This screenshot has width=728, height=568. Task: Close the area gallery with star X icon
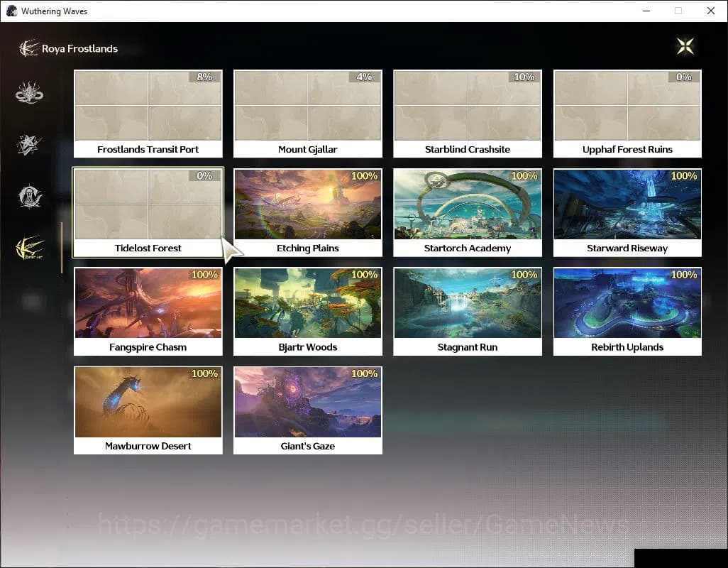685,46
